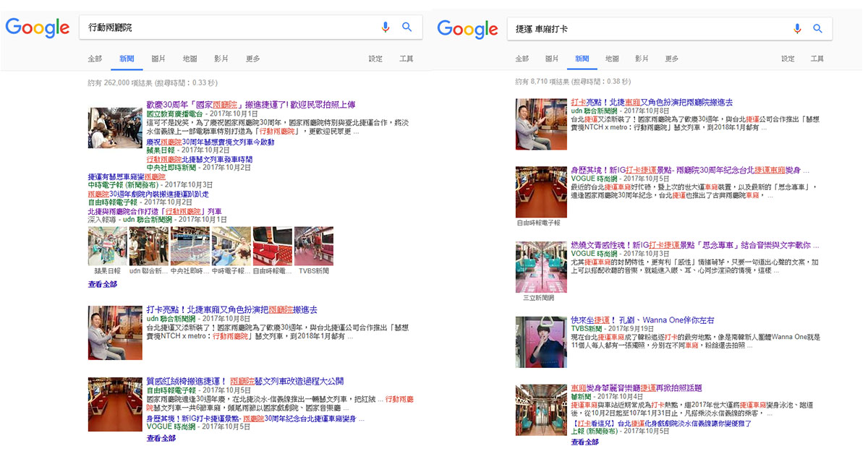Click thumbnail beside 快來坐捷運 result
The image size is (868, 454).
tap(541, 342)
